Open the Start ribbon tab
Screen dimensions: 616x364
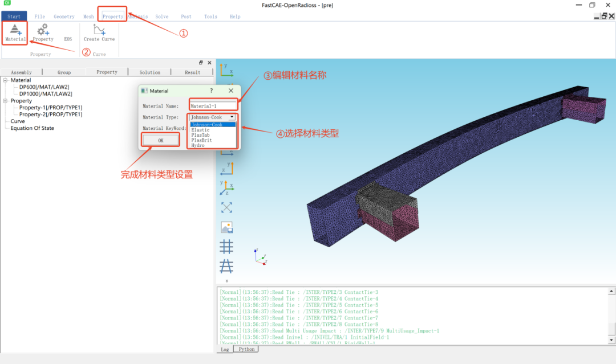click(14, 17)
